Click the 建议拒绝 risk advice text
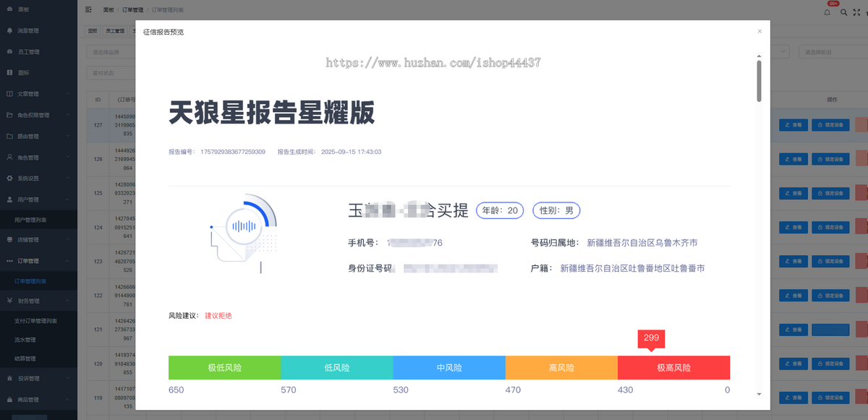The image size is (868, 420). [x=218, y=316]
